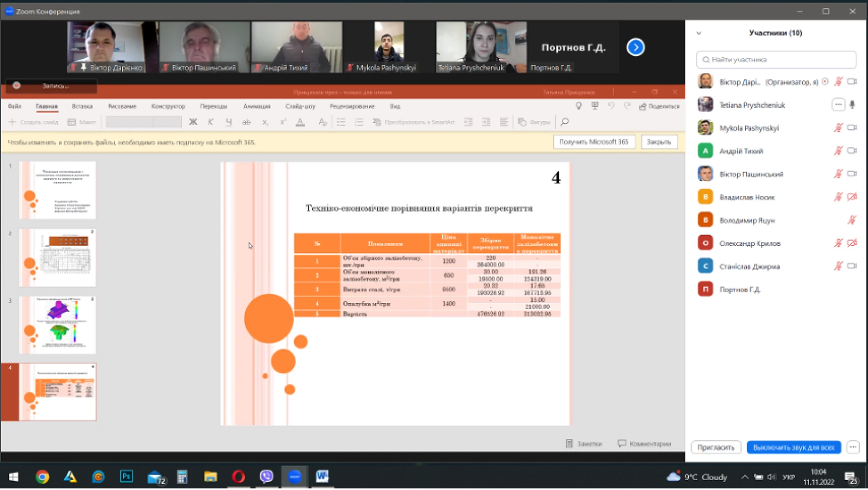868x490 pixels.
Task: Click the Underline (Ч) formatting icon
Action: (x=228, y=122)
